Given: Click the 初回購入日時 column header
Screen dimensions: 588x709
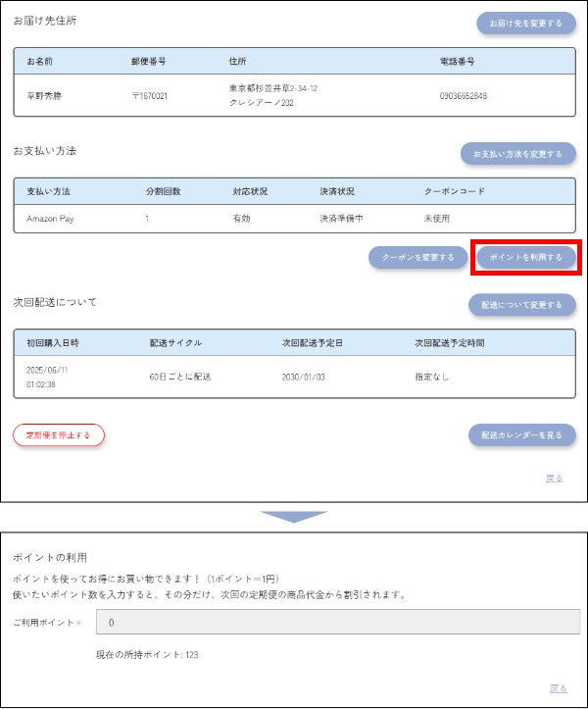Looking at the screenshot, I should pos(52,343).
